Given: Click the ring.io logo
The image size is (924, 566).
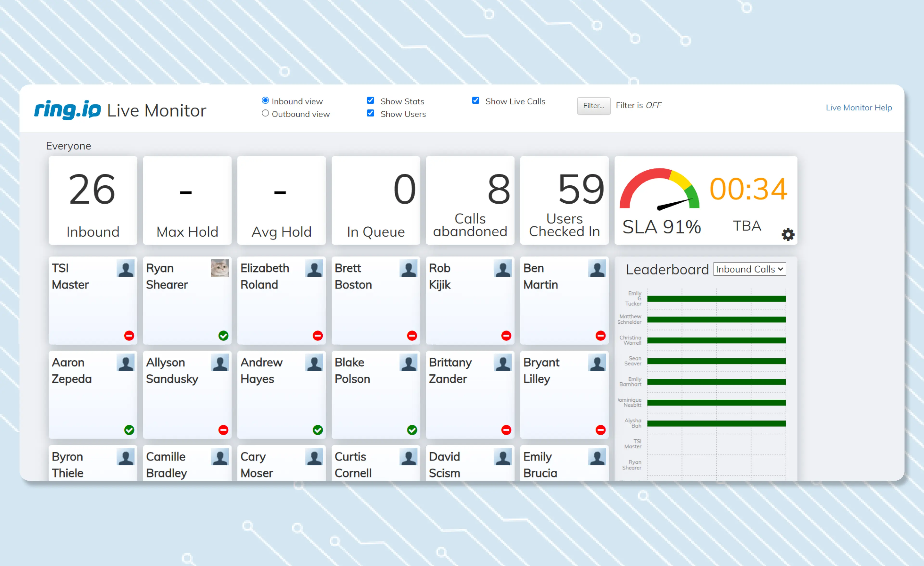Looking at the screenshot, I should click(68, 110).
